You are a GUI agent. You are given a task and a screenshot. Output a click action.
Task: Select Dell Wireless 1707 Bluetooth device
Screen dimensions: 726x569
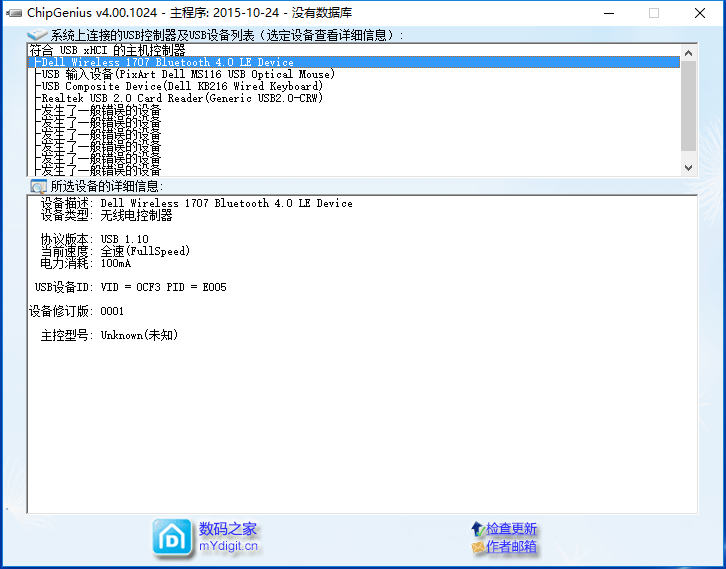167,62
